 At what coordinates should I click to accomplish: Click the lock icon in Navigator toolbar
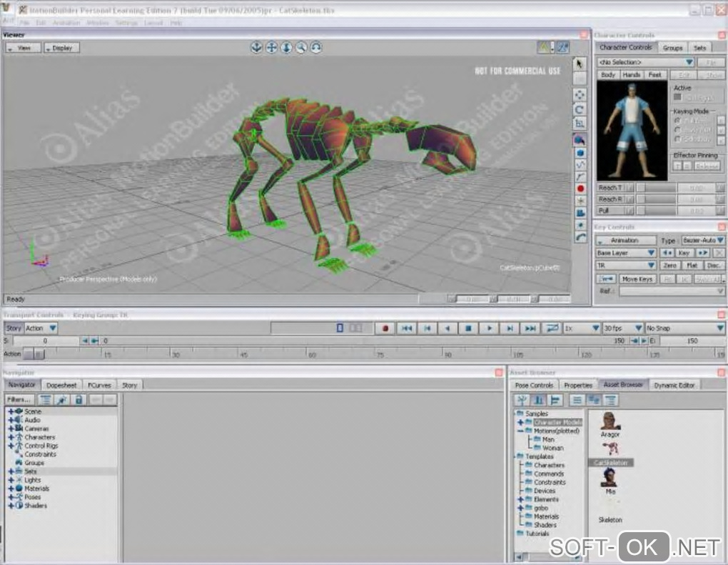pos(79,400)
